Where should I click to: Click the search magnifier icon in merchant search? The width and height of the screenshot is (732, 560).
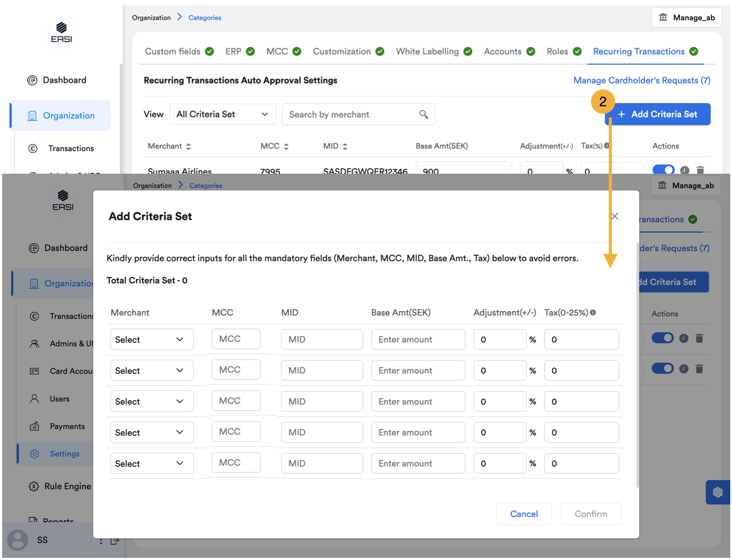point(423,114)
